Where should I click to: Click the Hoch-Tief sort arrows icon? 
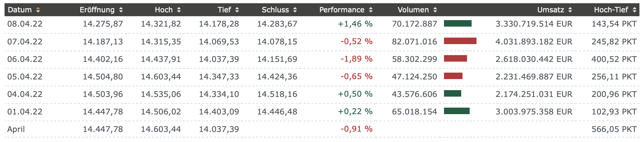(634, 10)
